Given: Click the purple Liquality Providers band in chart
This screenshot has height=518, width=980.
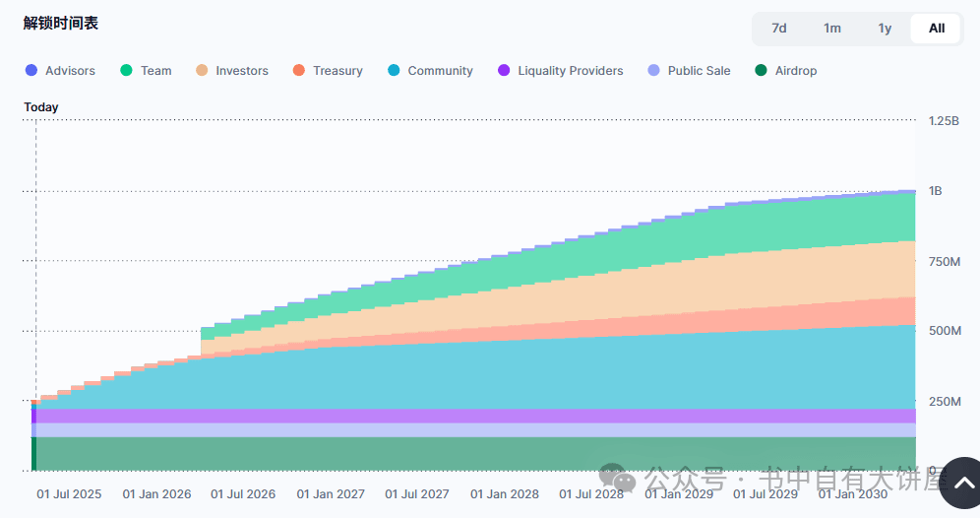Looking at the screenshot, I should tap(475, 416).
